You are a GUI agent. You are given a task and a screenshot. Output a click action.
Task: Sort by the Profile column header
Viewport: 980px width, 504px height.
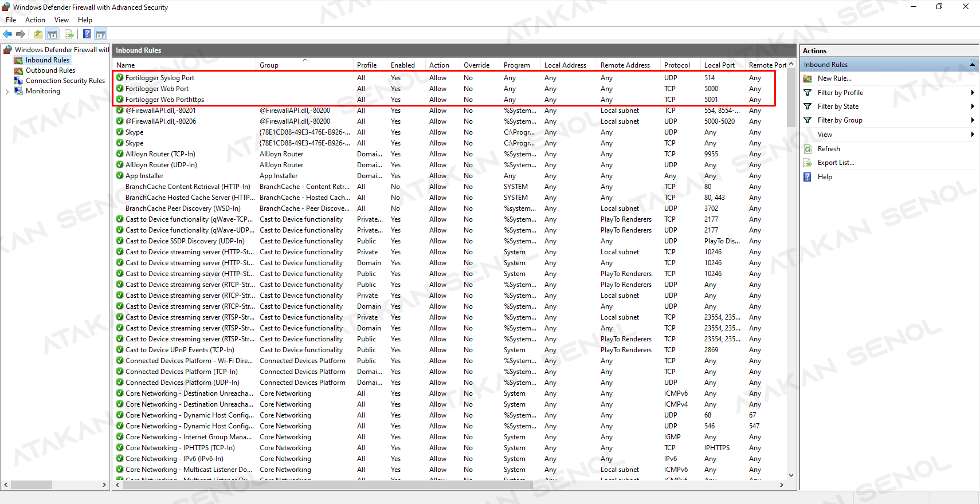click(x=370, y=65)
